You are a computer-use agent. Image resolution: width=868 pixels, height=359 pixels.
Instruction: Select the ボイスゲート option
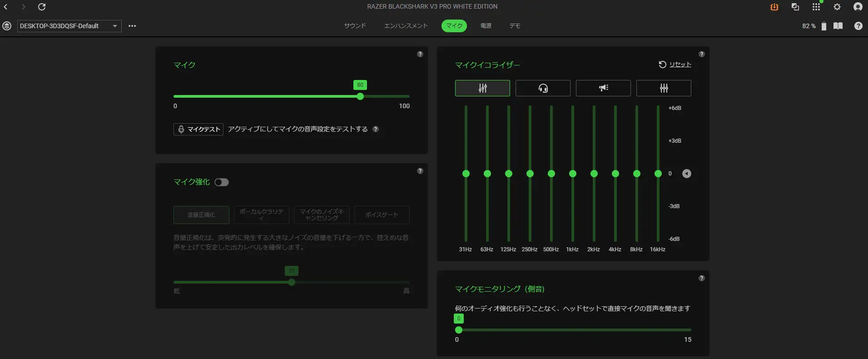(x=382, y=215)
